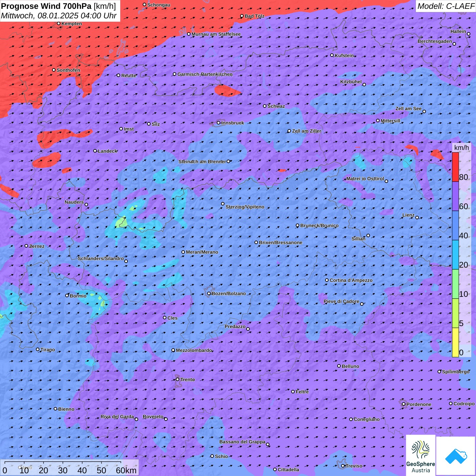
Task: Click the Murnau am Staffelsee label
Action: pos(216,34)
